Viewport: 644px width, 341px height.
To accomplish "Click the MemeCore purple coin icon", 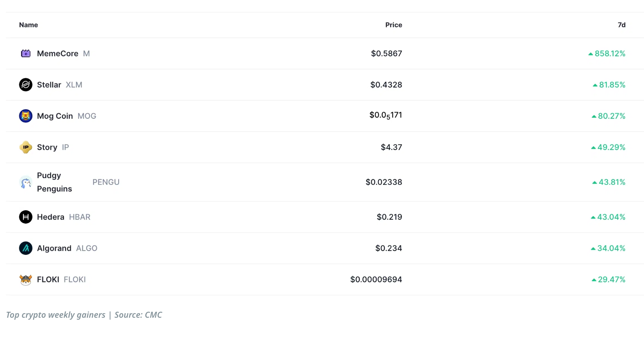I will pyautogui.click(x=26, y=53).
